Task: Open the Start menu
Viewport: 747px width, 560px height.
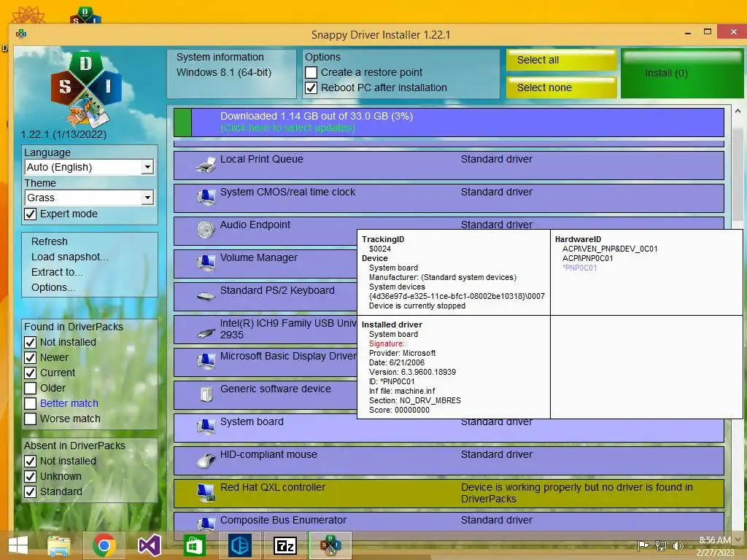Action: click(18, 545)
